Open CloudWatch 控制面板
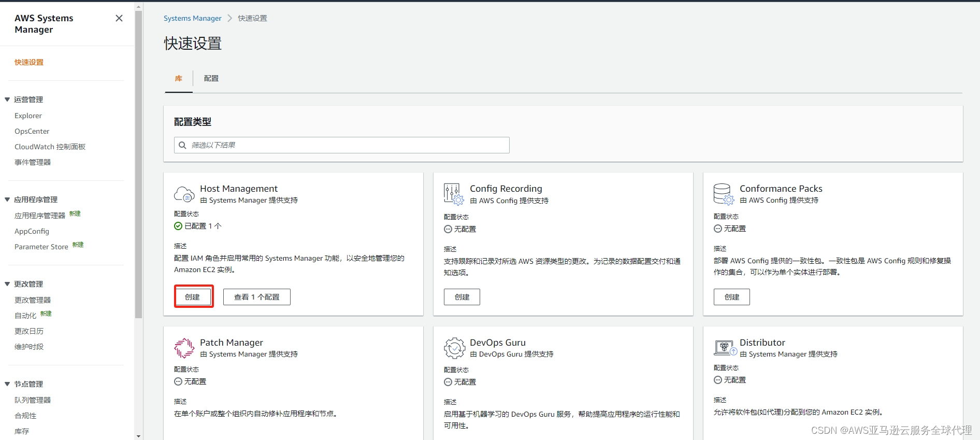The height and width of the screenshot is (440, 980). [50, 147]
